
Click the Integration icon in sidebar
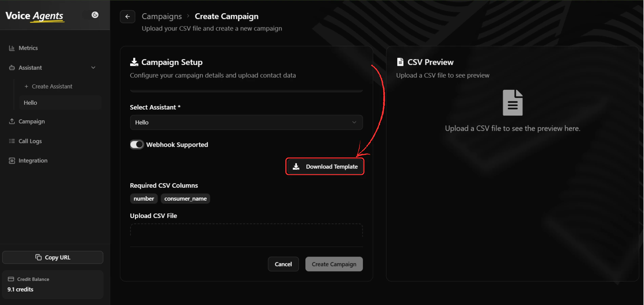tap(11, 160)
